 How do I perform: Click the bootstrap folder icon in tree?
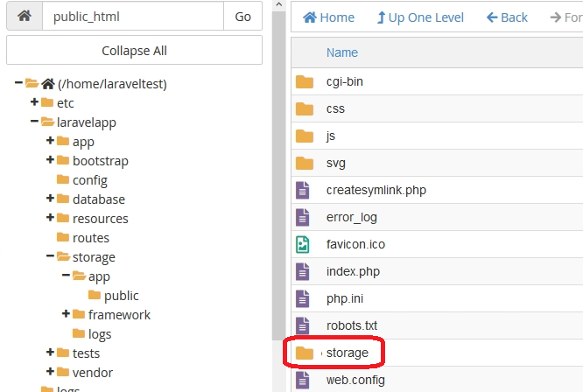[x=63, y=160]
